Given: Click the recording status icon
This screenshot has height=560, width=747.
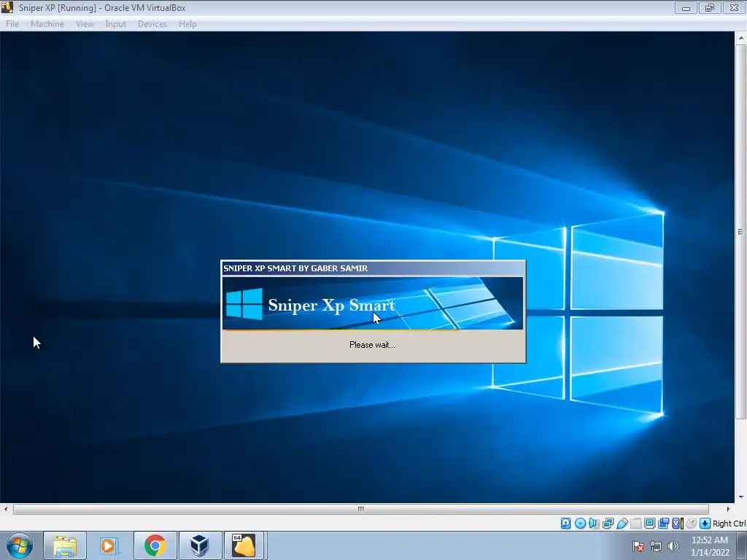Looking at the screenshot, I should [663, 524].
